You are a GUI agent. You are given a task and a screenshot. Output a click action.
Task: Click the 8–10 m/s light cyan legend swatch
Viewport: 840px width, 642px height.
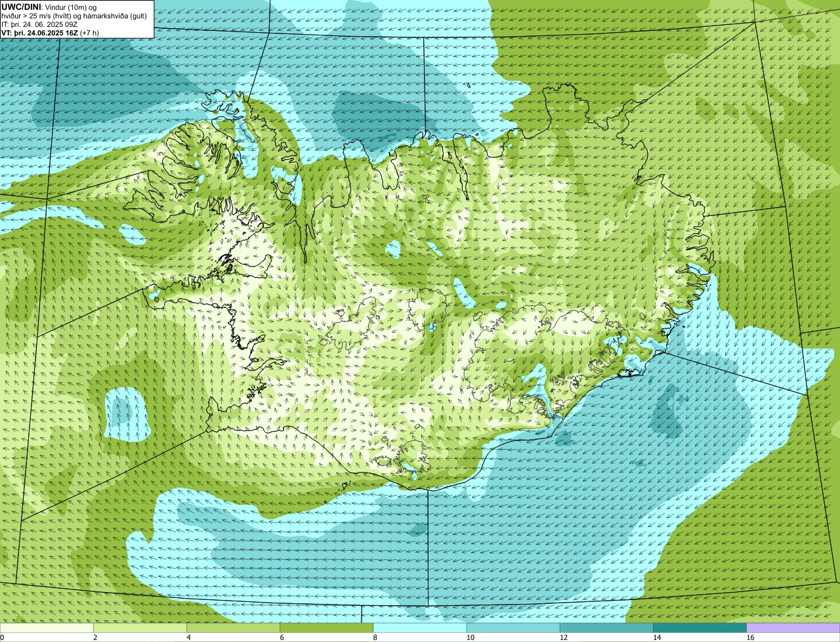tap(420, 628)
